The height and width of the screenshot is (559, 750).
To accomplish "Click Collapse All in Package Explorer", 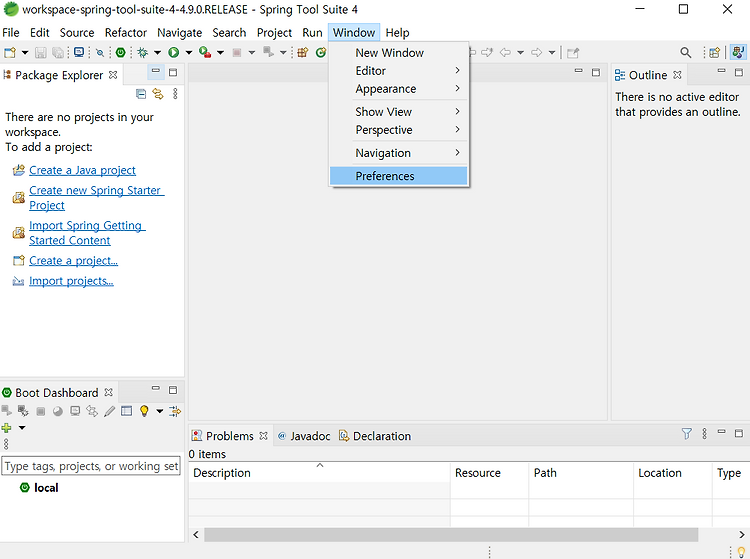I will pyautogui.click(x=141, y=94).
